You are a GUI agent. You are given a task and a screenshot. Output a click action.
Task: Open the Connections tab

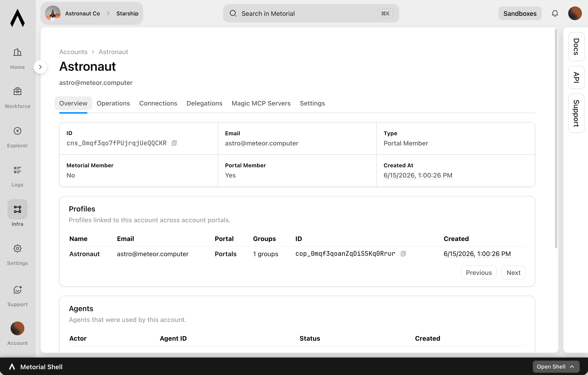point(158,103)
